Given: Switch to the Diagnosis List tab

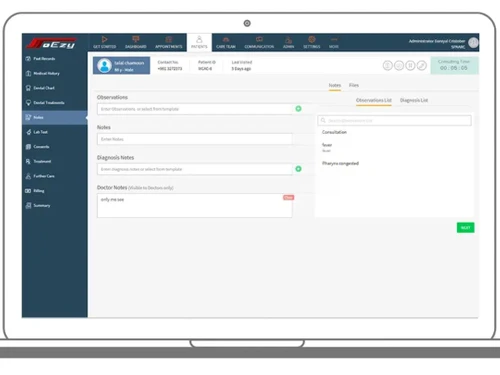Looking at the screenshot, I should pos(414,100).
